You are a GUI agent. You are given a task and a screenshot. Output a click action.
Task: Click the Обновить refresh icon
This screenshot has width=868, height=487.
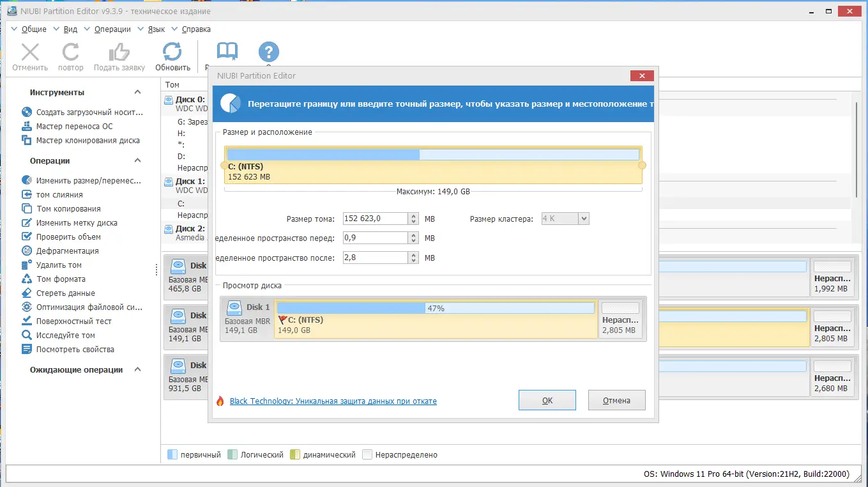click(172, 52)
